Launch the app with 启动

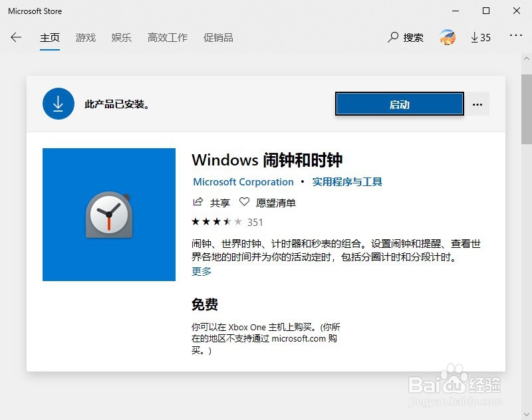click(399, 104)
